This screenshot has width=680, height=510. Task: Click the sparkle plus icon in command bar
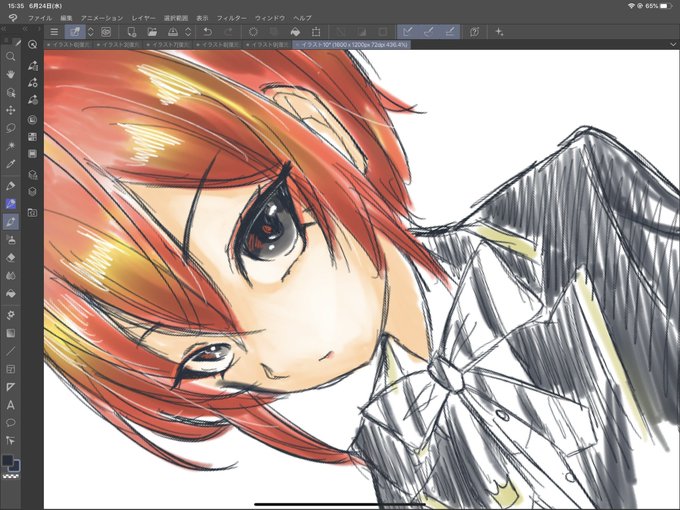point(499,32)
